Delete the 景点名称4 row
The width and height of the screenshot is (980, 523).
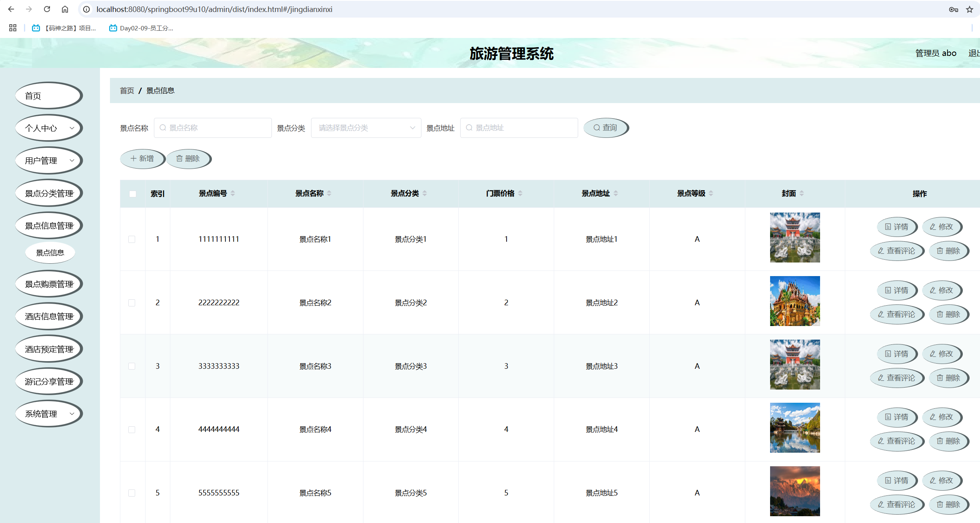tap(949, 441)
